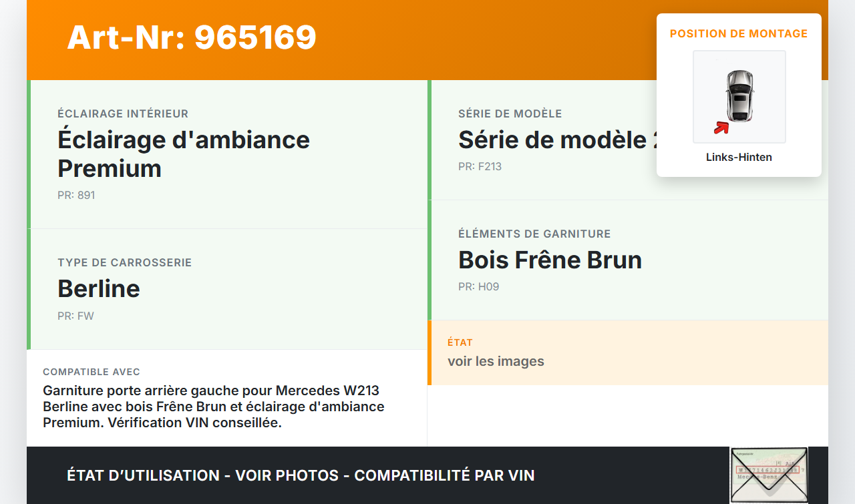855x504 pixels.
Task: Click the COMPATIBLE AVEC heading
Action: (92, 372)
